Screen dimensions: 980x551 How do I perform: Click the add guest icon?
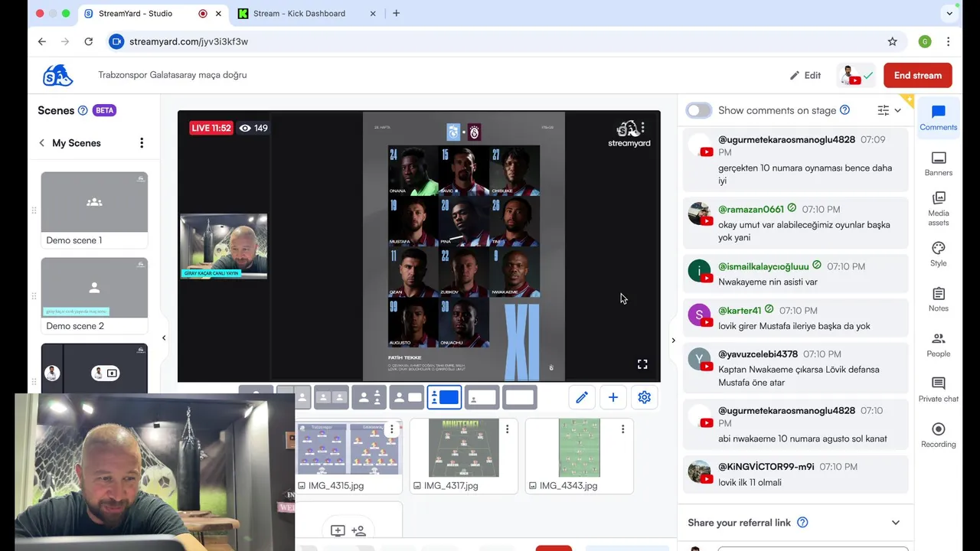[359, 530]
